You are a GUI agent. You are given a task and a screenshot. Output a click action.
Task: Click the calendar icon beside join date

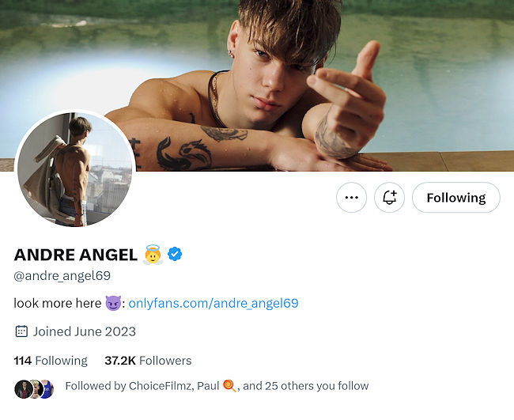[x=21, y=331]
